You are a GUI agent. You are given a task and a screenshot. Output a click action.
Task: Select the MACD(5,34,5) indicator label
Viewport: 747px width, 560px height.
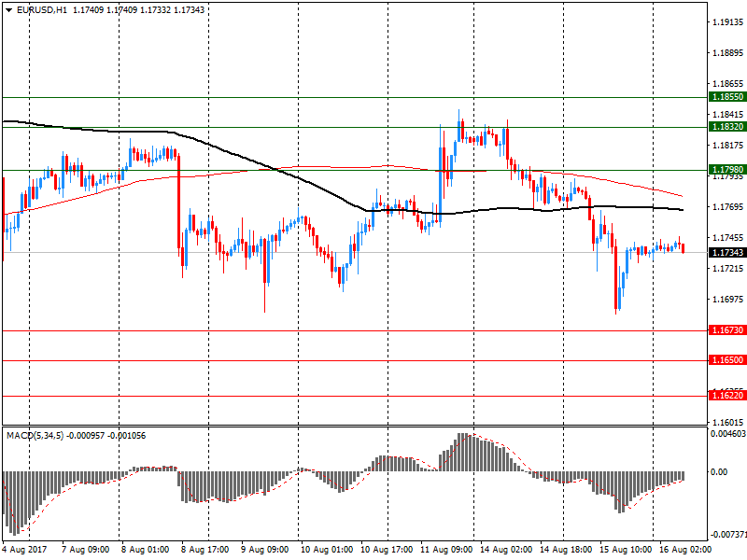coord(35,436)
